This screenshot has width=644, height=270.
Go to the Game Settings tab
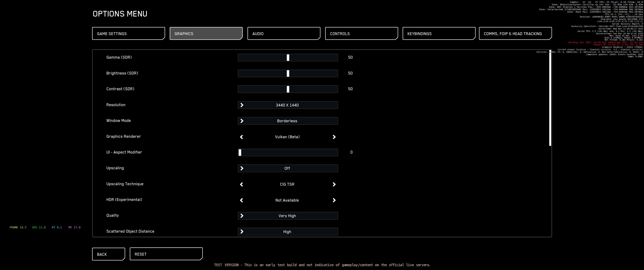click(128, 34)
